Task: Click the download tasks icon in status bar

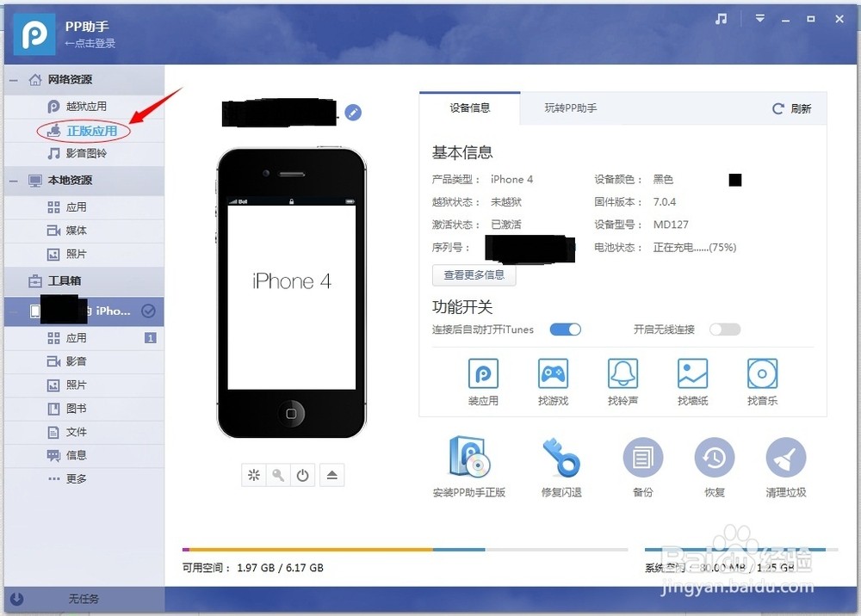Action: [16, 599]
